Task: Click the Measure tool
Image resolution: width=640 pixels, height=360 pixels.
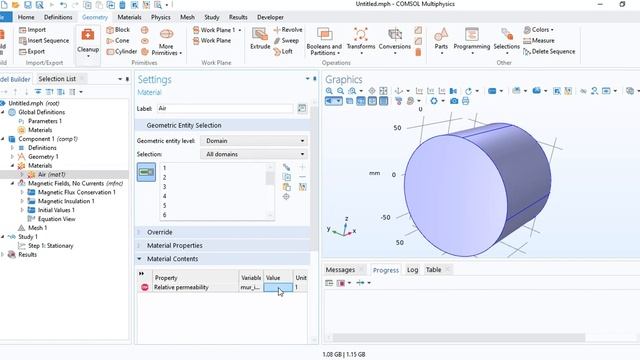Action: point(539,40)
